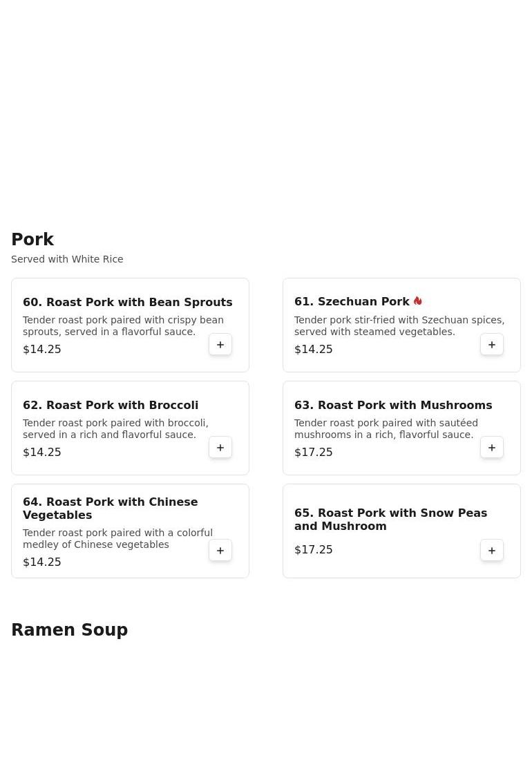The width and height of the screenshot is (532, 769).
Task: Add Szechuan Pork using plus button
Action: 492,345
